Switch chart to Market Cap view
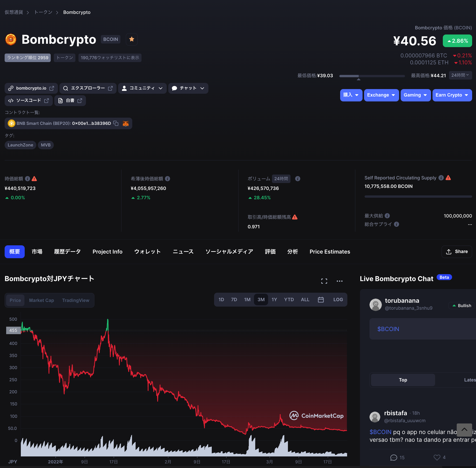476x468 pixels. tap(41, 300)
